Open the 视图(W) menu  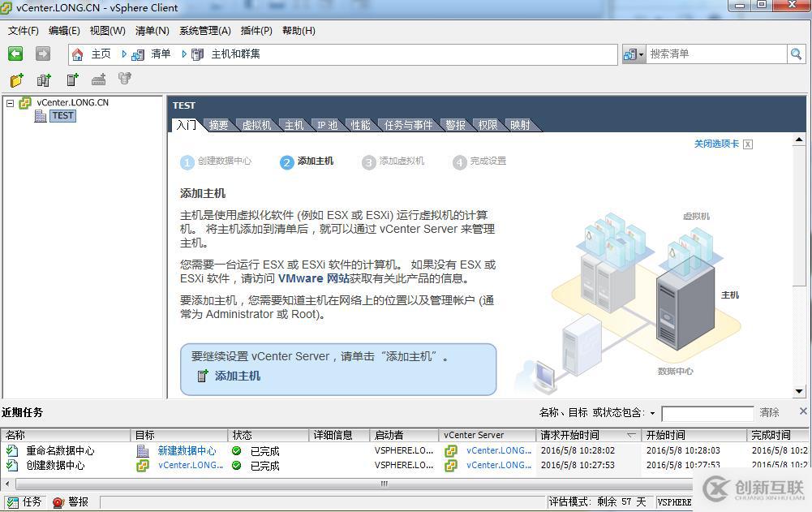107,31
